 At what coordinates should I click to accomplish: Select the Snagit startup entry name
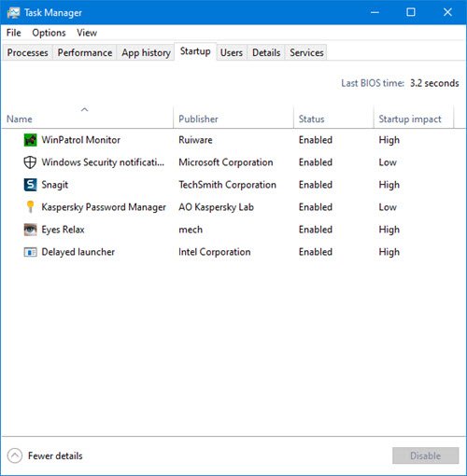click(55, 185)
